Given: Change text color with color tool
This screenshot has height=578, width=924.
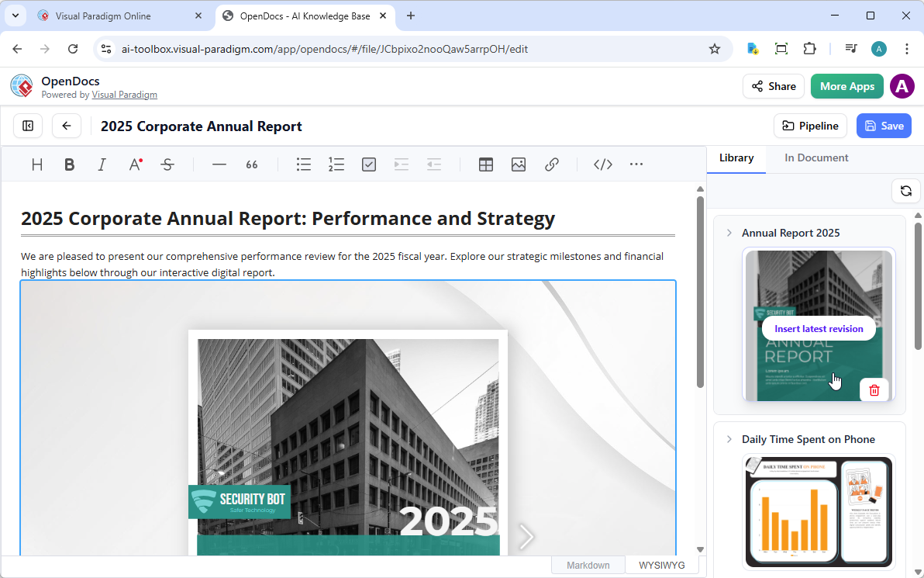Looking at the screenshot, I should 135,164.
